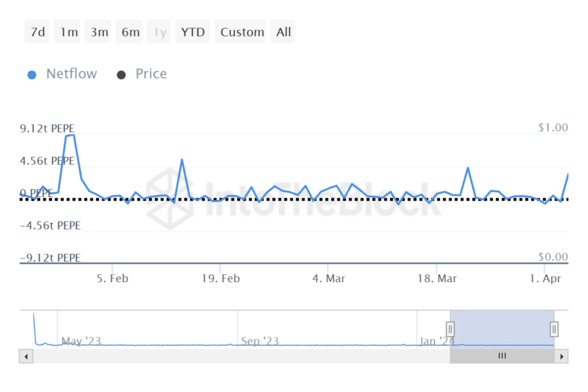Click the right navigator range handle
This screenshot has width=588, height=392.
point(554,329)
